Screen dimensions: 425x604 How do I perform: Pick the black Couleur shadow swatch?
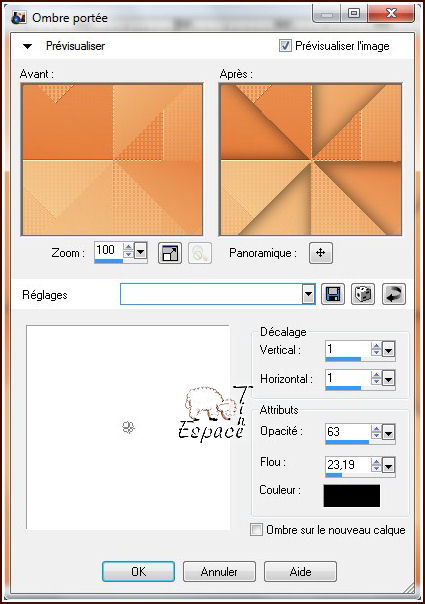(x=351, y=496)
